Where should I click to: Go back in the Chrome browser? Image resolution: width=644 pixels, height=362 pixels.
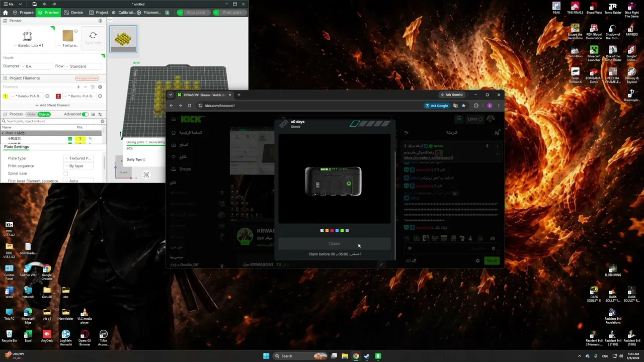171,106
